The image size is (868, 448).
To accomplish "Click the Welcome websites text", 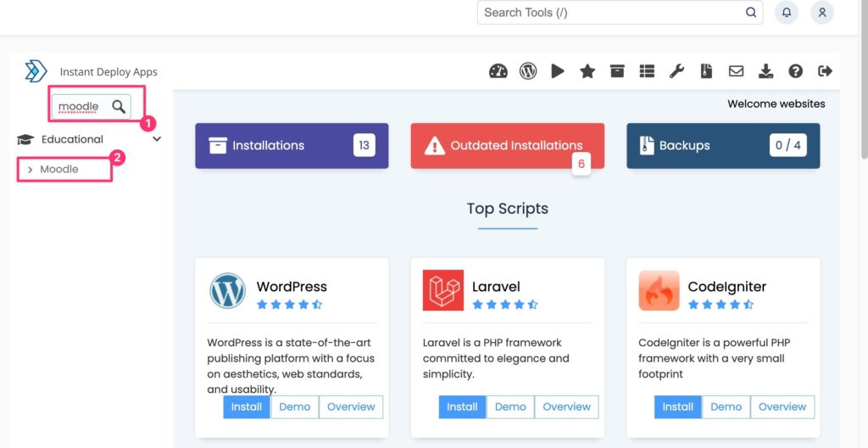I will [776, 104].
